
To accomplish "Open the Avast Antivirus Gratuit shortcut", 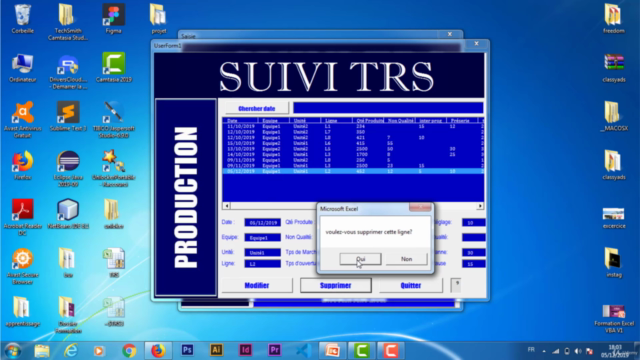I will pos(22,120).
